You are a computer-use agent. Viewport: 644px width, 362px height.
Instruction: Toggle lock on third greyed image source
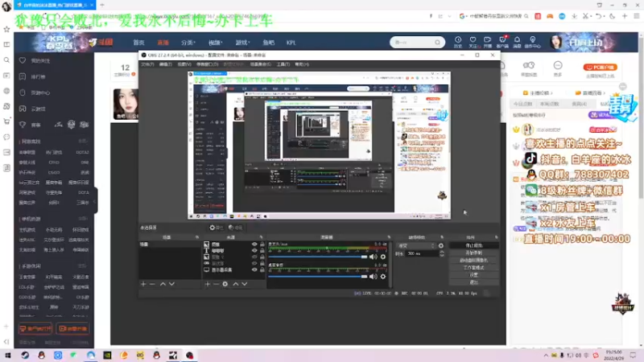click(262, 257)
